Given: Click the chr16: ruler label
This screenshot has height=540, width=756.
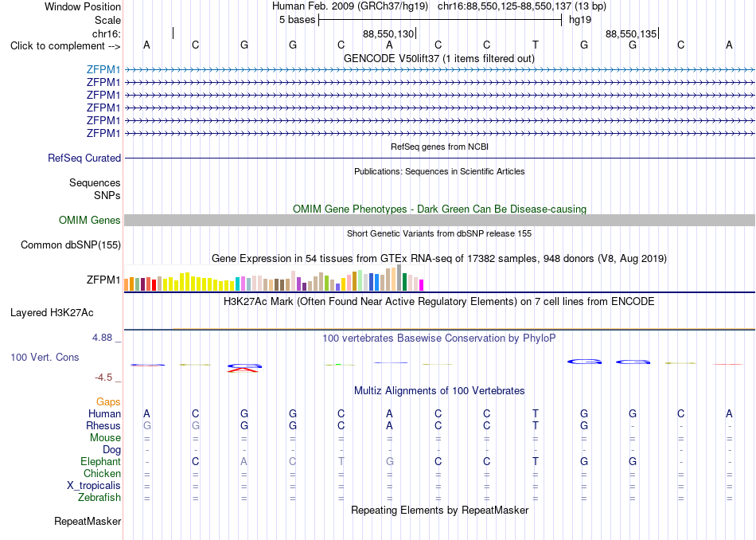Looking at the screenshot, I should coord(107,33).
